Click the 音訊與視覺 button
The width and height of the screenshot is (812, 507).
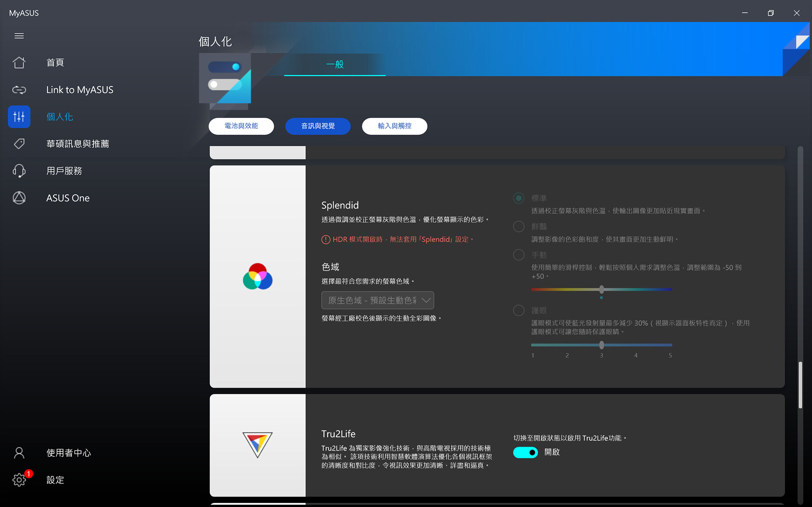point(318,126)
